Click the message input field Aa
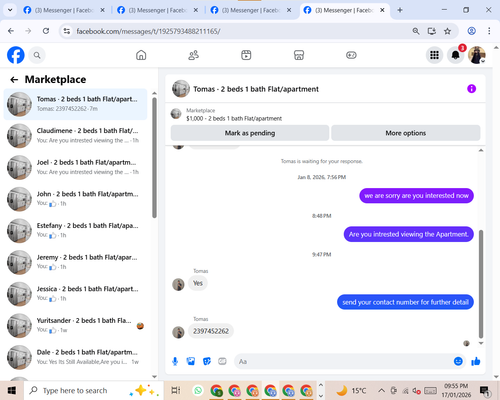This screenshot has height=400, width=500. [x=343, y=361]
